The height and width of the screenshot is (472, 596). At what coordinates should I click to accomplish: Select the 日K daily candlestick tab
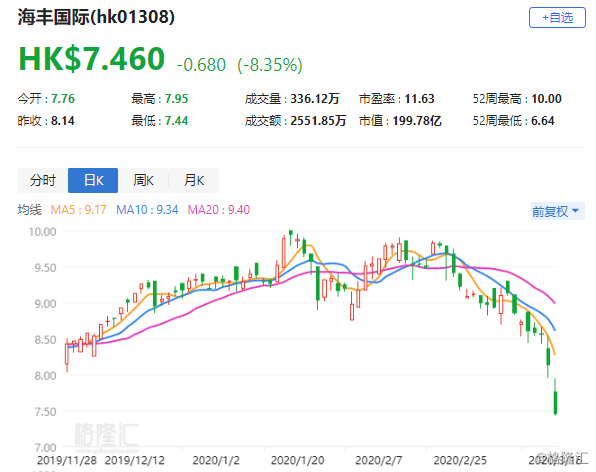pos(93,180)
